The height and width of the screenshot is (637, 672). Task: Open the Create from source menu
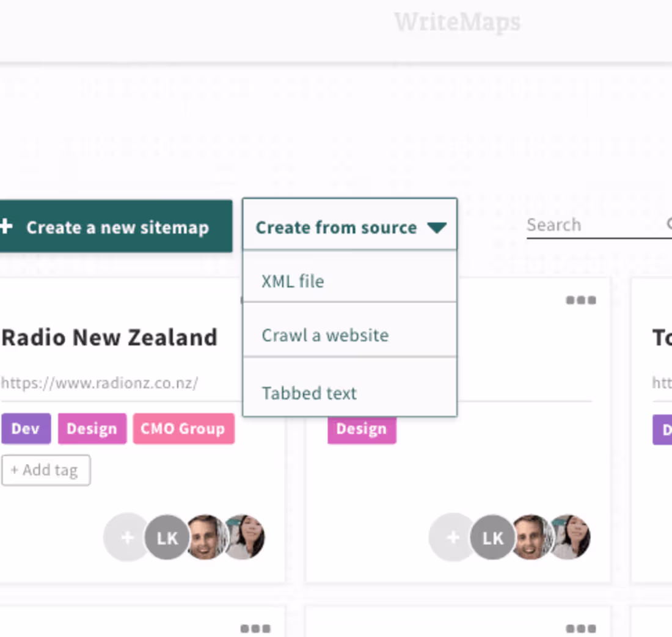336,227
